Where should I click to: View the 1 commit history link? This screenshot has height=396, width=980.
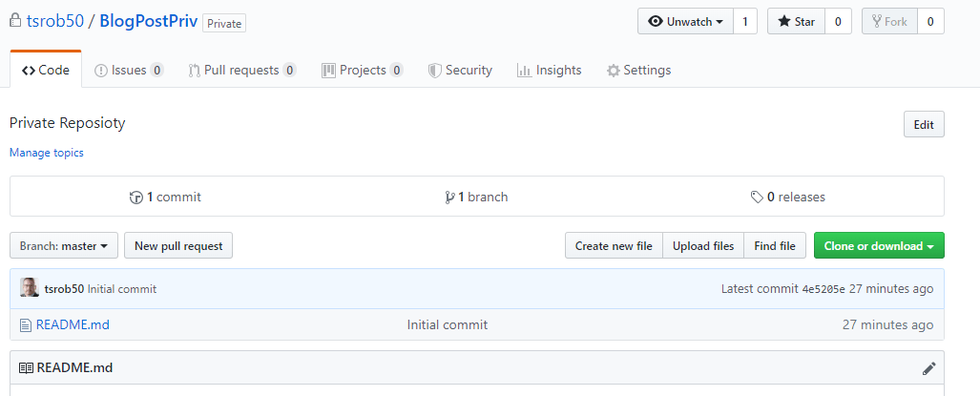(x=165, y=198)
